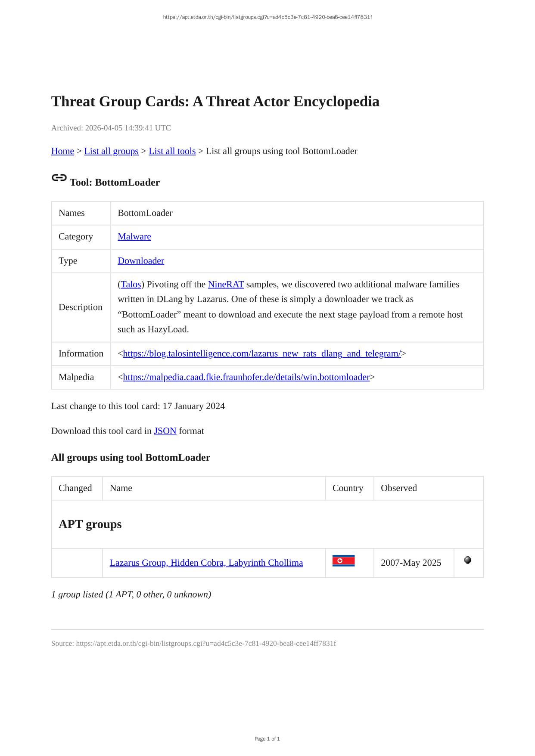This screenshot has height=756, width=535.
Task: Open the Downloader type link
Action: pyautogui.click(x=141, y=261)
